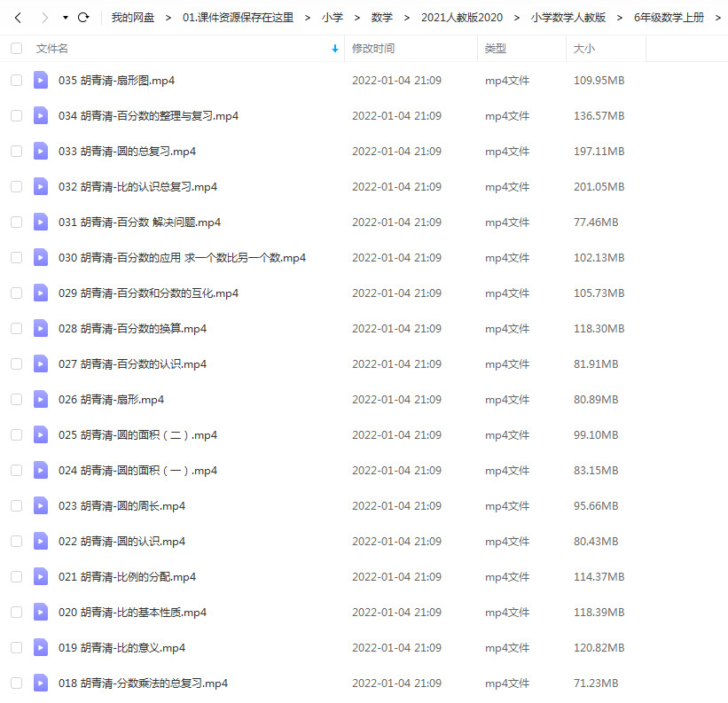
Task: Sort by the 修改时间 column header
Action: pos(373,48)
